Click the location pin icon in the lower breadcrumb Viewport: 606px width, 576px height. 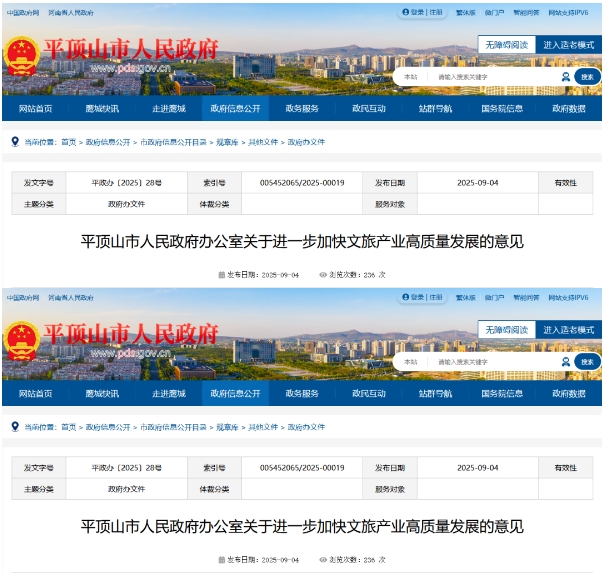click(15, 427)
